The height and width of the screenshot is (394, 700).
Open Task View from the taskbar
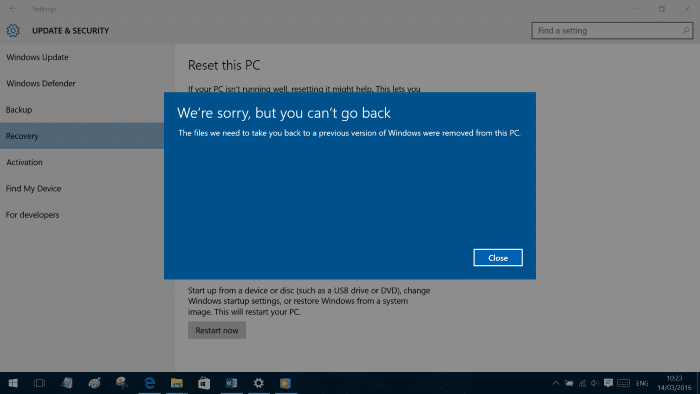39,383
